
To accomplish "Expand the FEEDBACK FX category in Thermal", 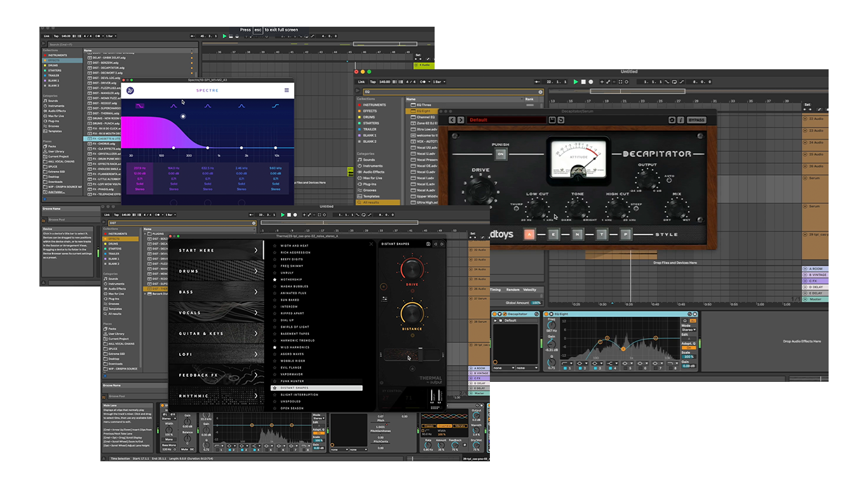I will tap(216, 376).
